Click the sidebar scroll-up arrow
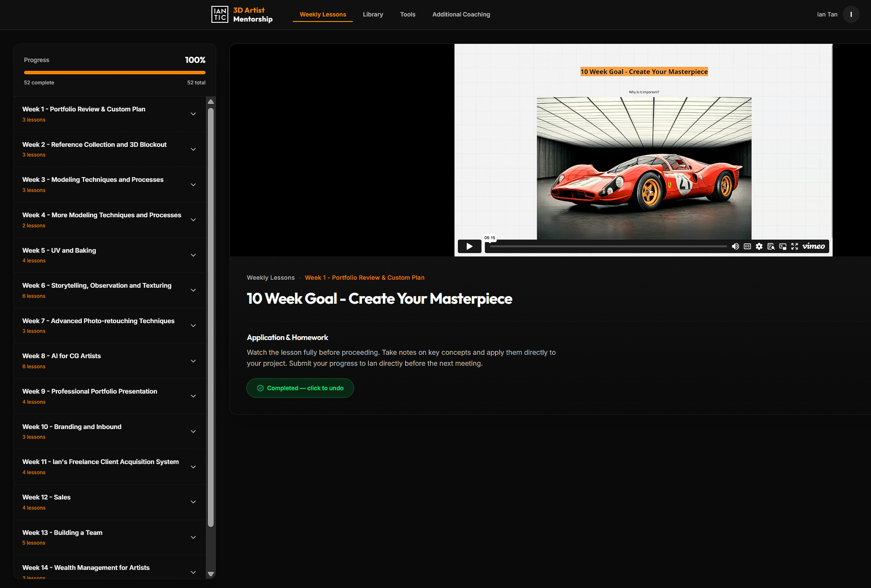Screen dimensions: 871x588 pos(211,102)
